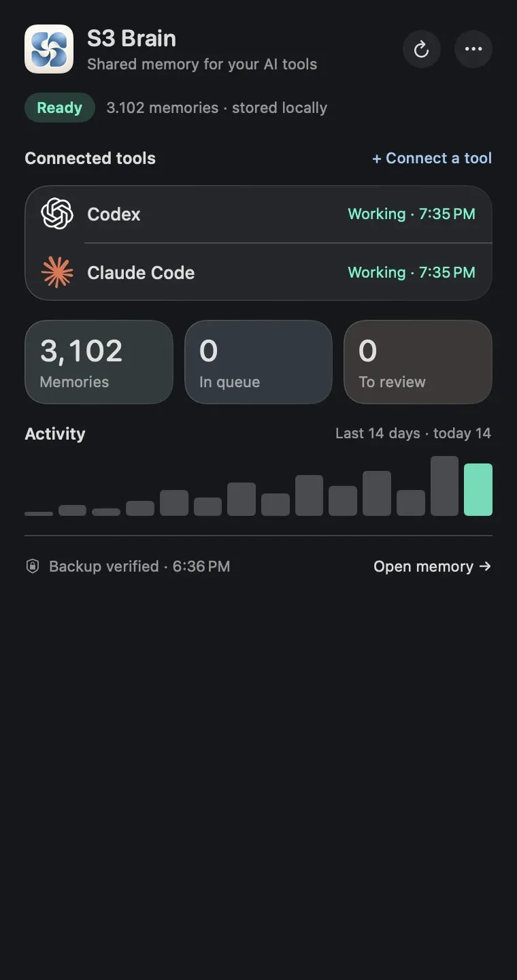
Task: Select the first, shortest activity bar
Action: [x=39, y=513]
